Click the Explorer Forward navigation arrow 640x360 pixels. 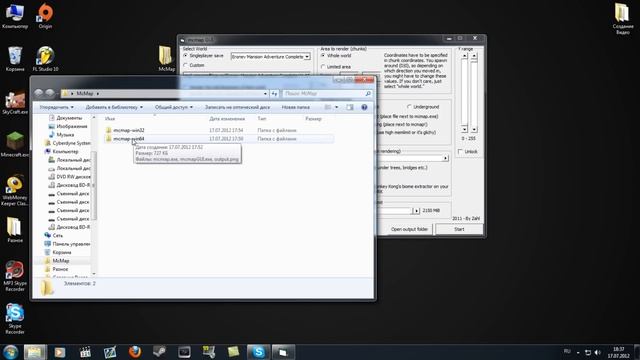pos(50,93)
